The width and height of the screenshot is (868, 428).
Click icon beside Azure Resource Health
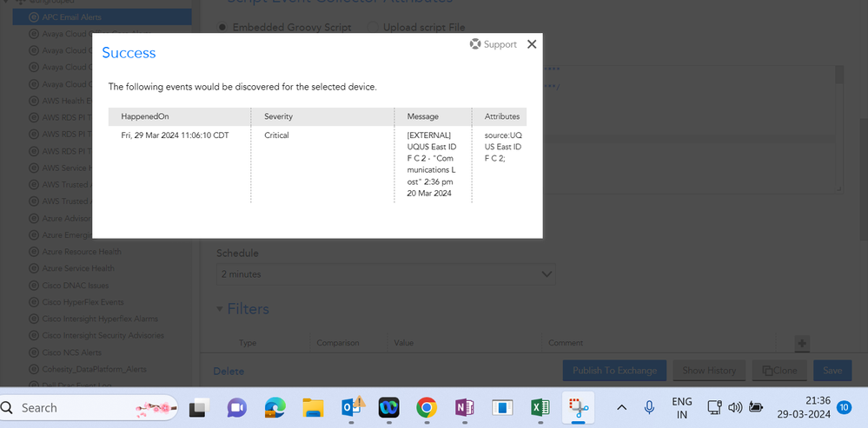click(33, 252)
